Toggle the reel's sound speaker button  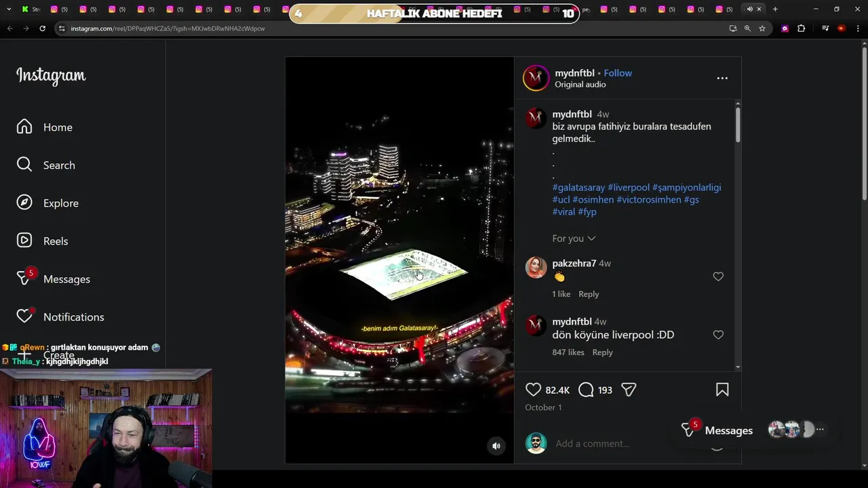point(496,445)
